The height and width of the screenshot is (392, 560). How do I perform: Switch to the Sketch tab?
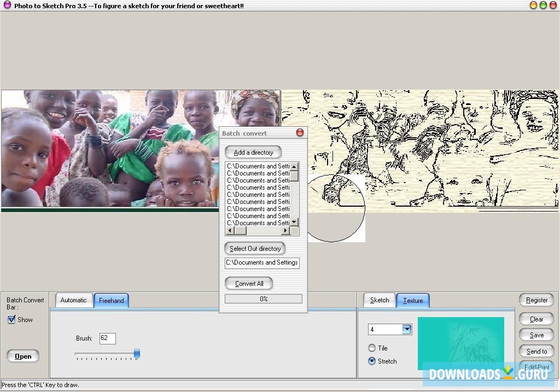click(378, 300)
